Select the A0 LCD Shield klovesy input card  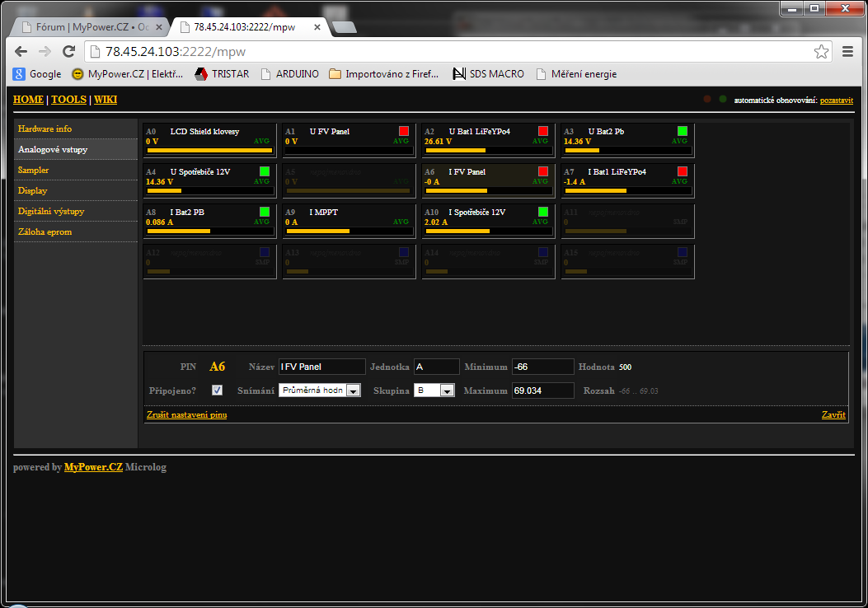pyautogui.click(x=210, y=141)
